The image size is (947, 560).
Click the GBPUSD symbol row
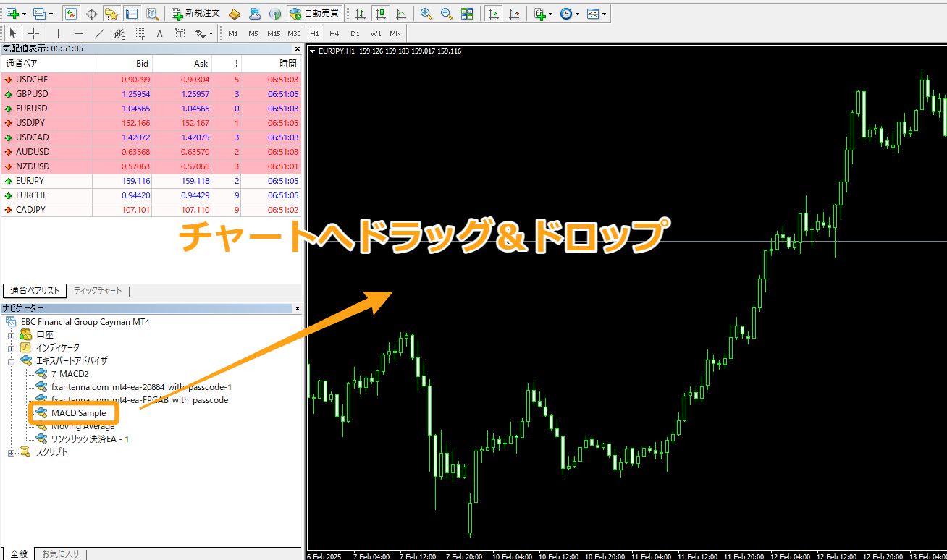coord(151,94)
